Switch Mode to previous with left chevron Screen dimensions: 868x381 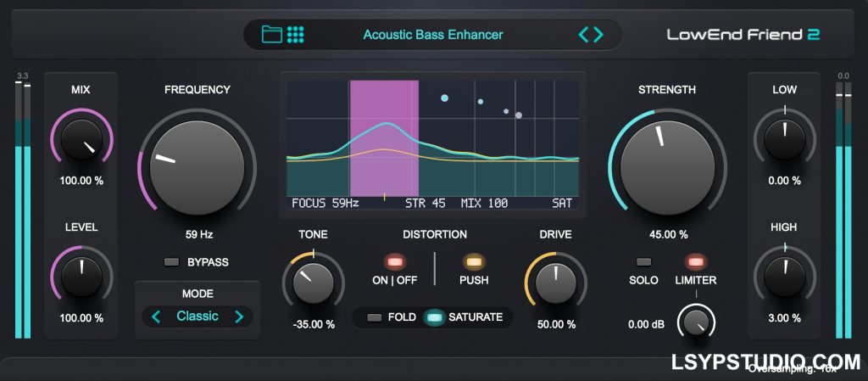[x=156, y=317]
